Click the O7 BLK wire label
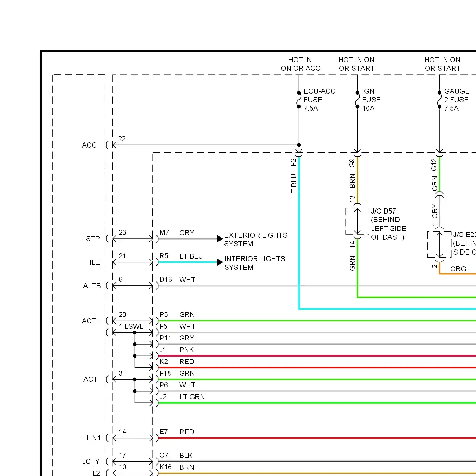The image size is (476, 476). click(176, 455)
